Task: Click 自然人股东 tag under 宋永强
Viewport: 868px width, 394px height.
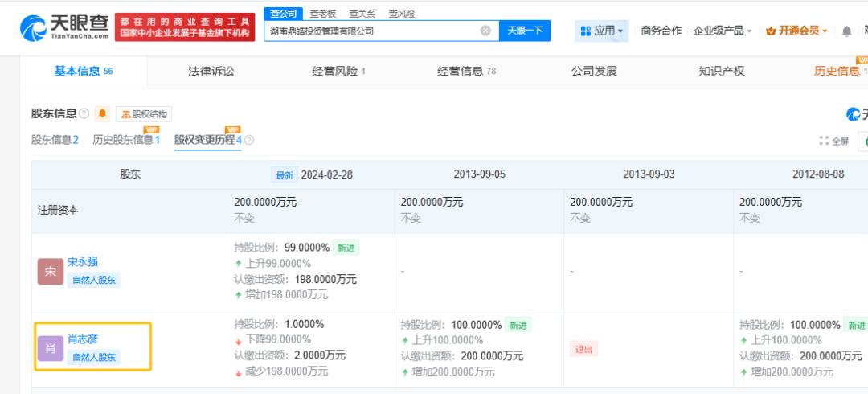Action: point(93,280)
